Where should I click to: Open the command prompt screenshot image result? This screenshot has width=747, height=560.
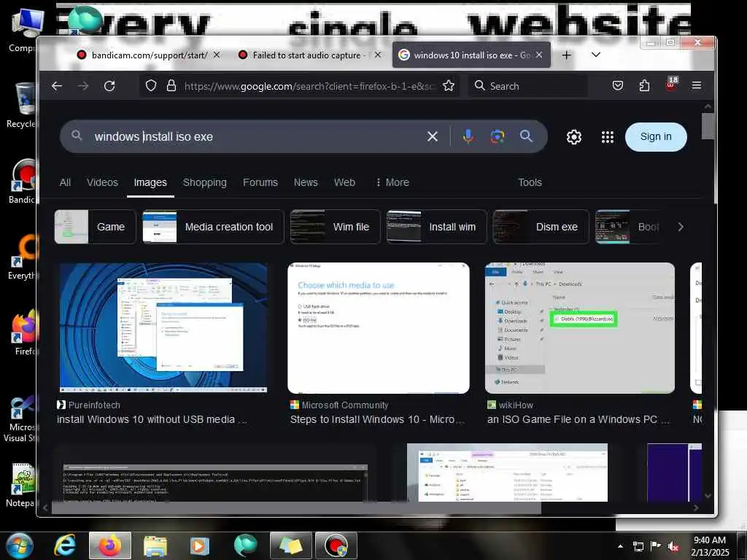215,481
